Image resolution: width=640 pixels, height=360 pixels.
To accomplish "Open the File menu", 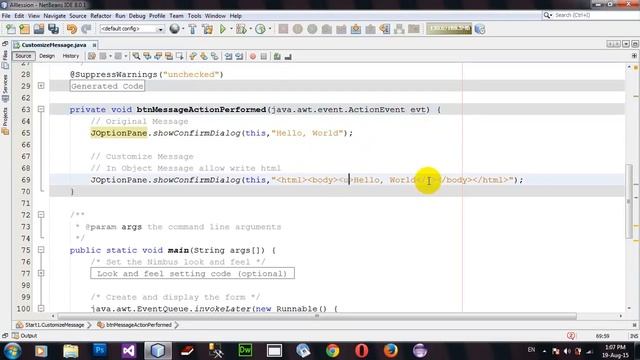I will (6, 16).
